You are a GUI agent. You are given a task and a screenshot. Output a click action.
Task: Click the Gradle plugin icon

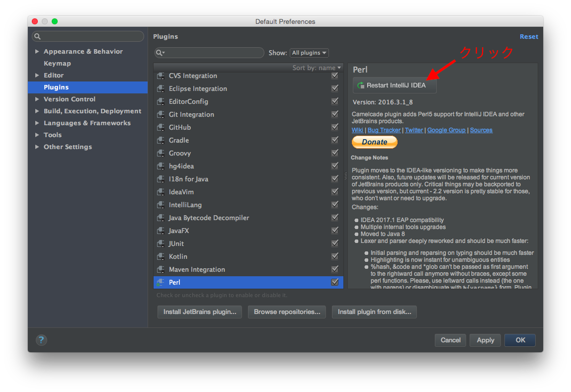[x=161, y=140]
